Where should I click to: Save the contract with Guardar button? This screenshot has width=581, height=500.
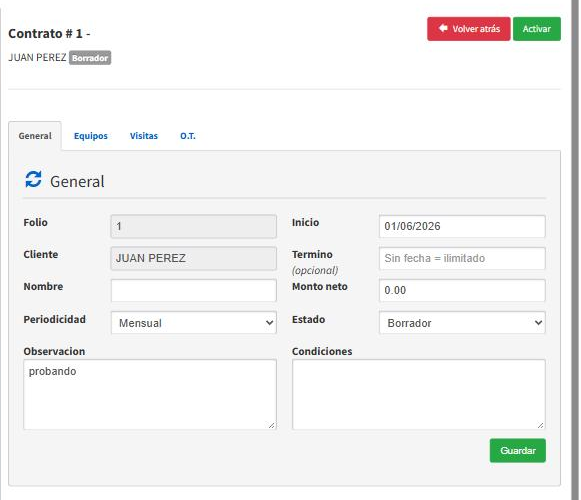518,450
